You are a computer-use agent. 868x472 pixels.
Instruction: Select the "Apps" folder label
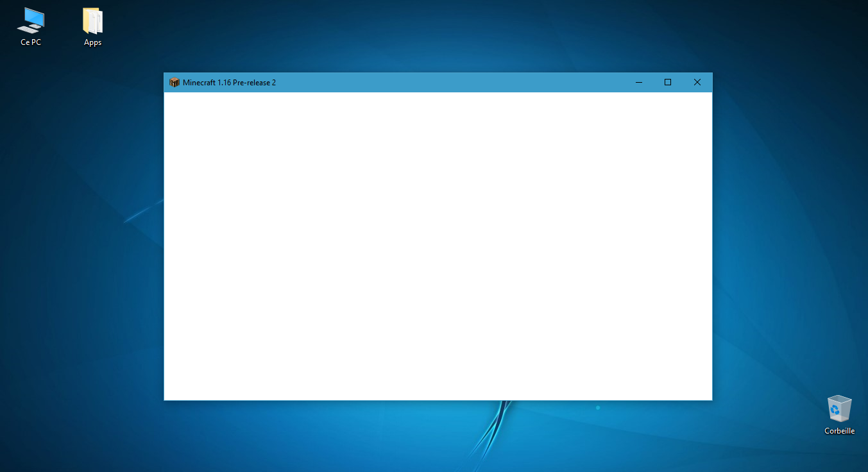point(93,42)
